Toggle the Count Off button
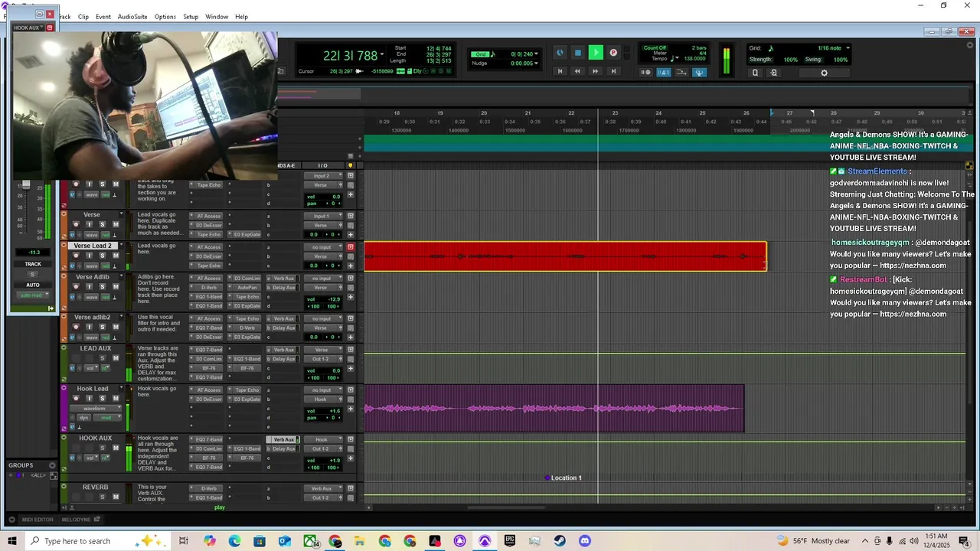 pyautogui.click(x=655, y=47)
